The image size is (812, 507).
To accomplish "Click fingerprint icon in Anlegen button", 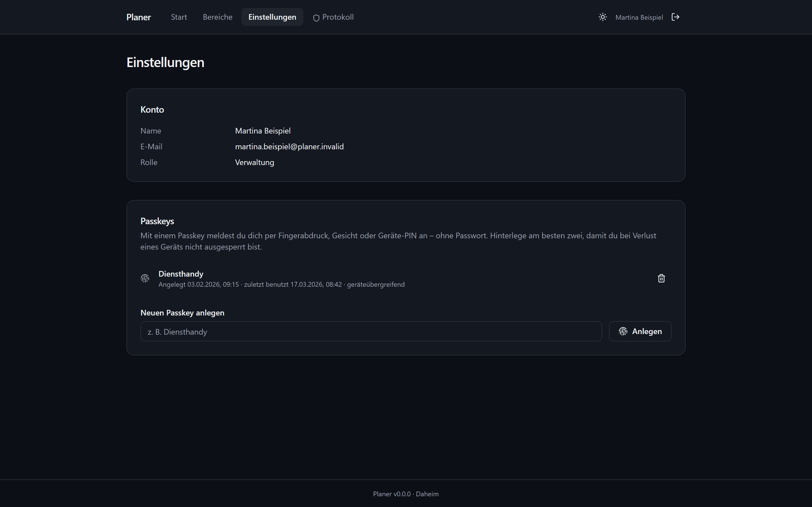I will click(623, 331).
